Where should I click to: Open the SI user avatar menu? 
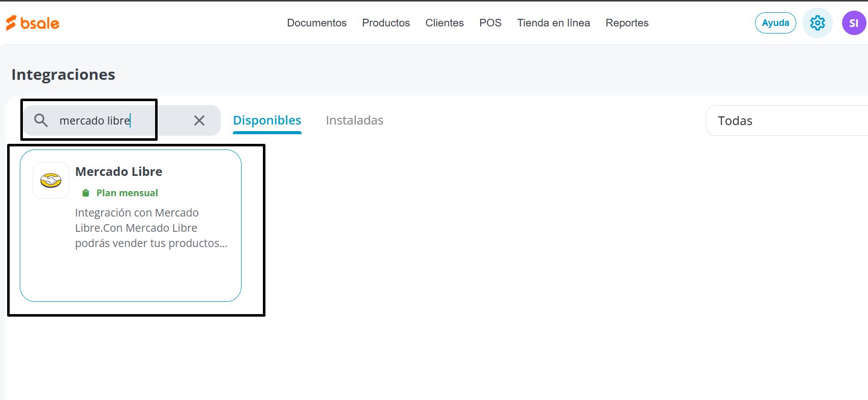tap(854, 23)
